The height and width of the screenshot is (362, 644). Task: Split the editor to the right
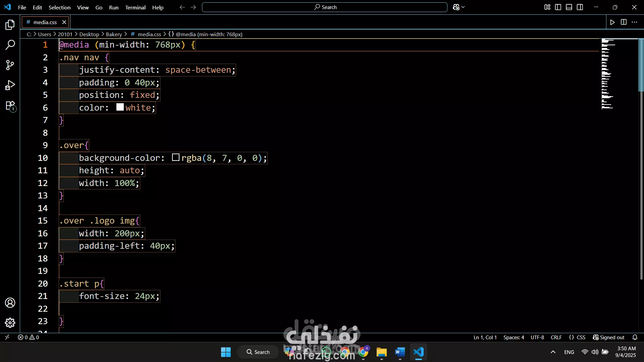point(624,22)
